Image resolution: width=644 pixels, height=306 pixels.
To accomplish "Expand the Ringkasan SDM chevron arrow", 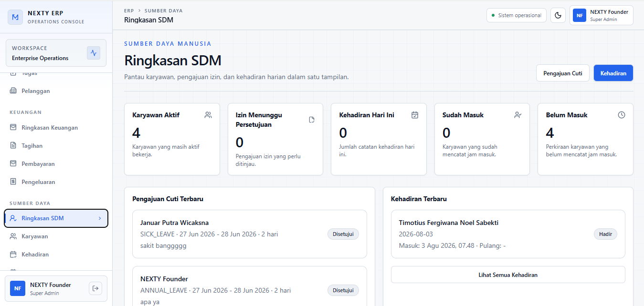I will 100,218.
